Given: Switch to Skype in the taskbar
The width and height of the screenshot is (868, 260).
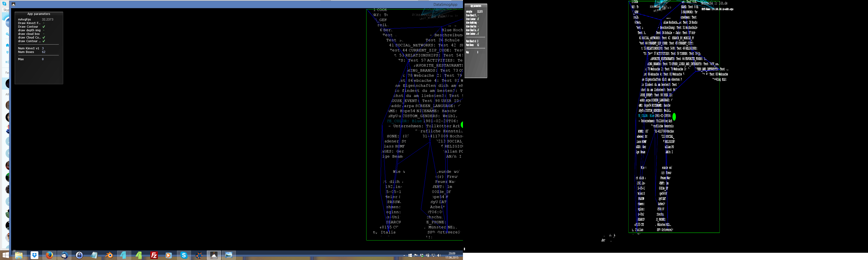Looking at the screenshot, I should pos(184,255).
